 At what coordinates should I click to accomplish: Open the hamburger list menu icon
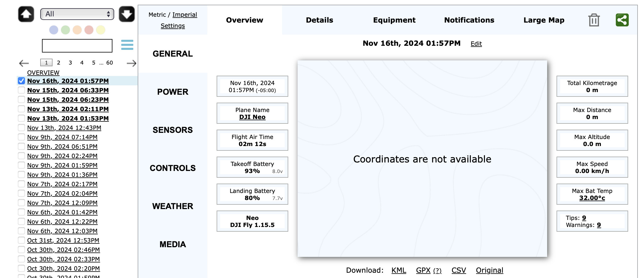[127, 45]
